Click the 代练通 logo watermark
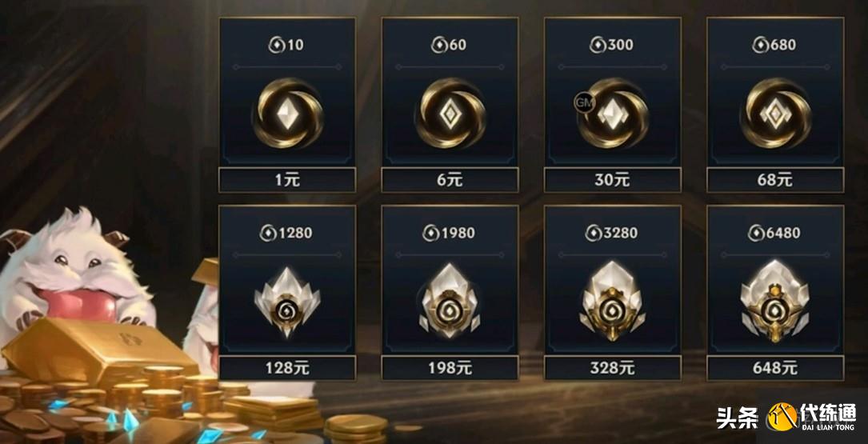This screenshot has width=868, height=444. pos(811,416)
